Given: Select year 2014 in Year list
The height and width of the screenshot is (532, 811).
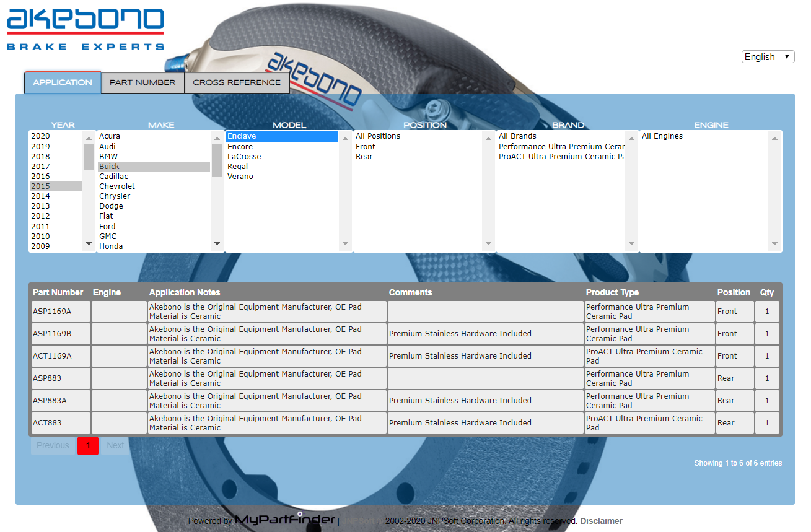Looking at the screenshot, I should point(56,196).
